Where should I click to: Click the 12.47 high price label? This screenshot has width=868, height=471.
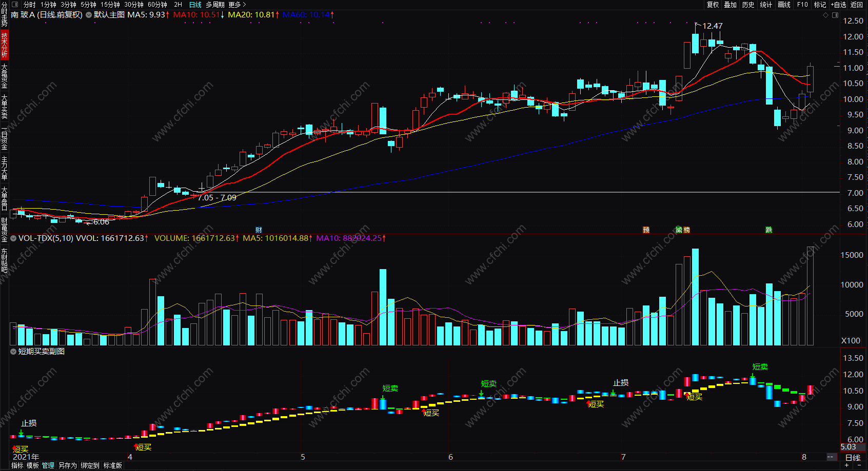[712, 26]
